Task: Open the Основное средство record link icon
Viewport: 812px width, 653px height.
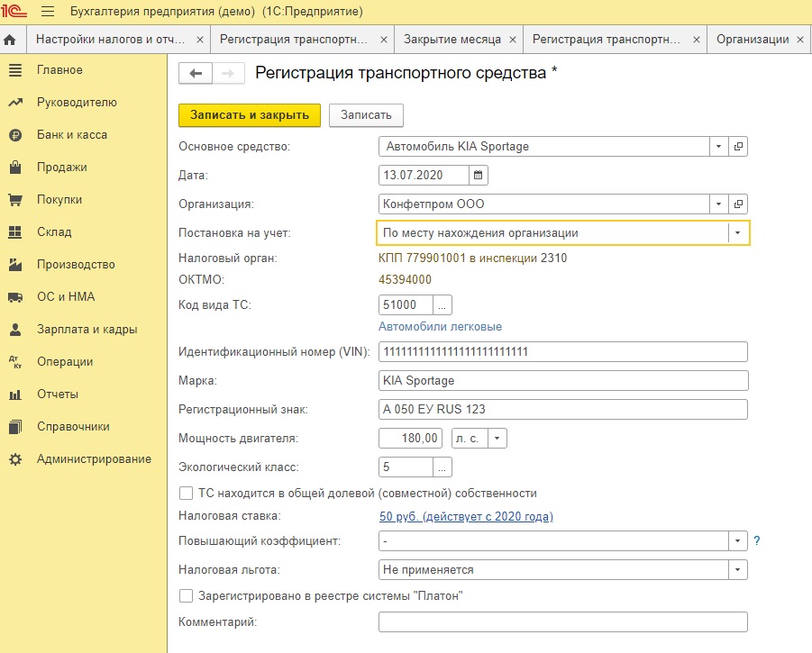Action: point(738,146)
